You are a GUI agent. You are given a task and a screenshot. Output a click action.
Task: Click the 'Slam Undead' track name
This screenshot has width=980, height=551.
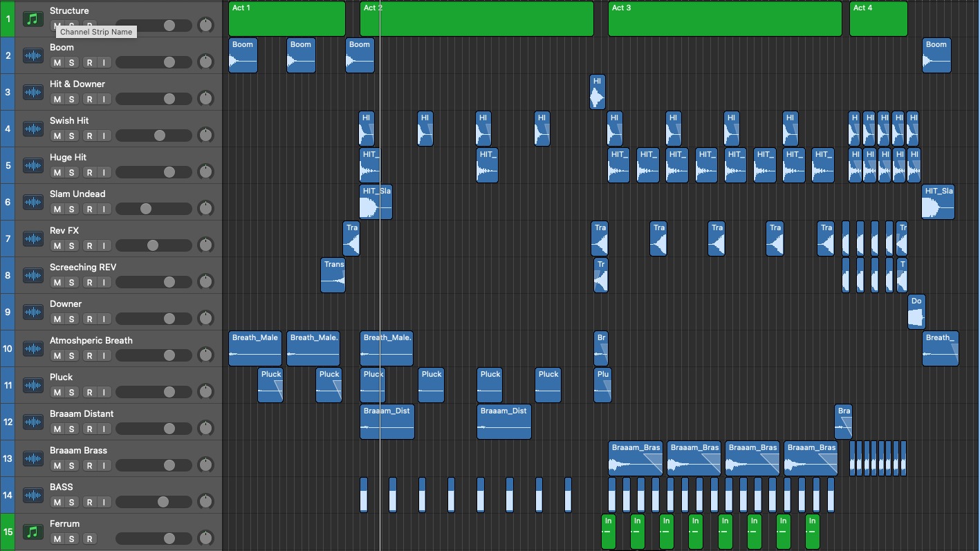coord(77,194)
